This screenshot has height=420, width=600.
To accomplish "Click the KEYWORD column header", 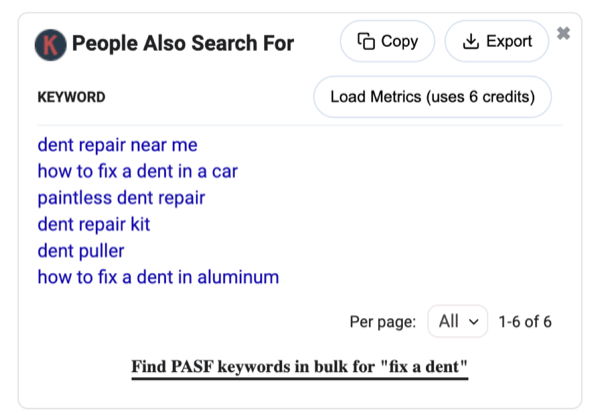I will click(x=71, y=97).
